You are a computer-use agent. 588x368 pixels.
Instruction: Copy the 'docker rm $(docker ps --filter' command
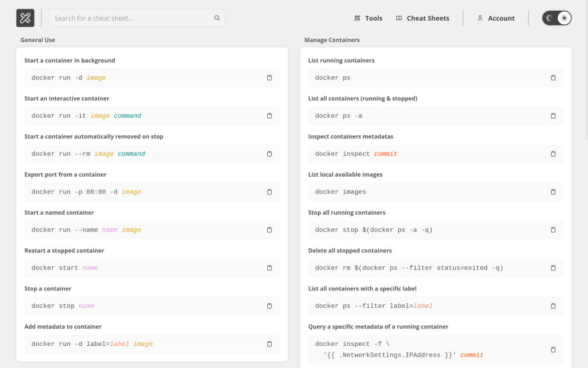(553, 268)
